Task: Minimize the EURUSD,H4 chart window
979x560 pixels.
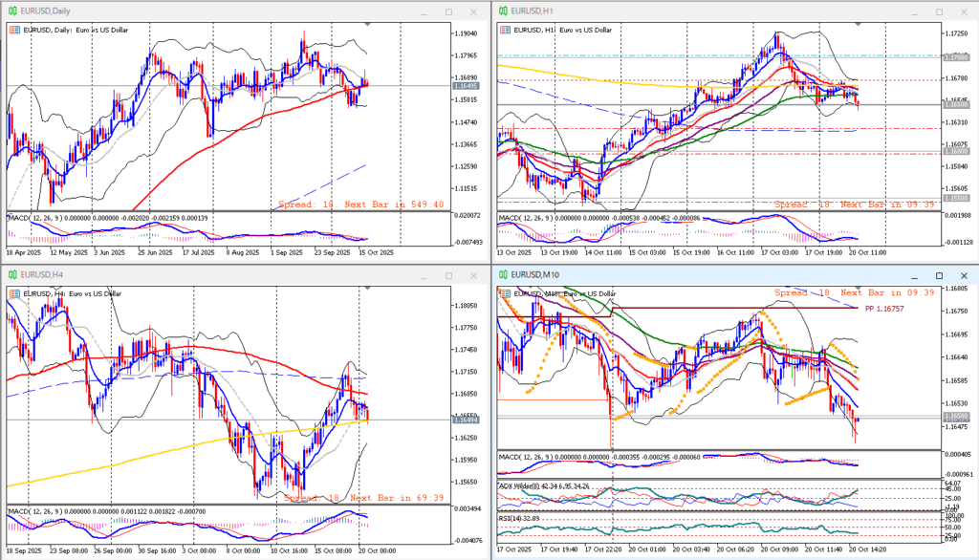Action: [x=424, y=275]
